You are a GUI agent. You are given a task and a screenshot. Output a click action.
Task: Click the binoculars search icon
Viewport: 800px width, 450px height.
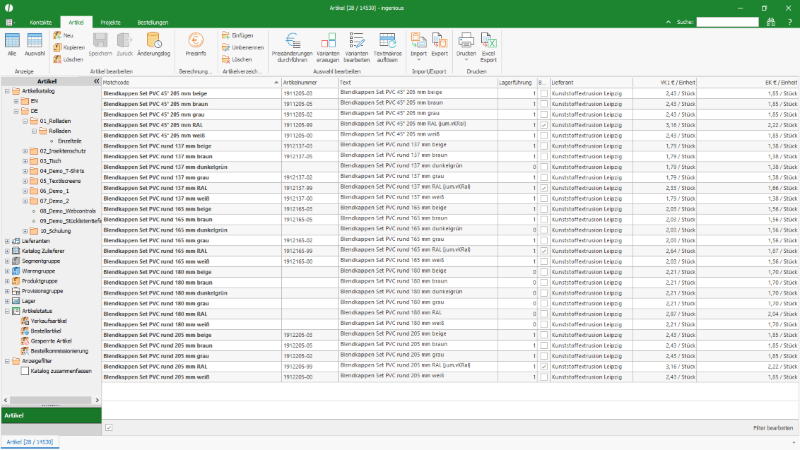tap(771, 22)
